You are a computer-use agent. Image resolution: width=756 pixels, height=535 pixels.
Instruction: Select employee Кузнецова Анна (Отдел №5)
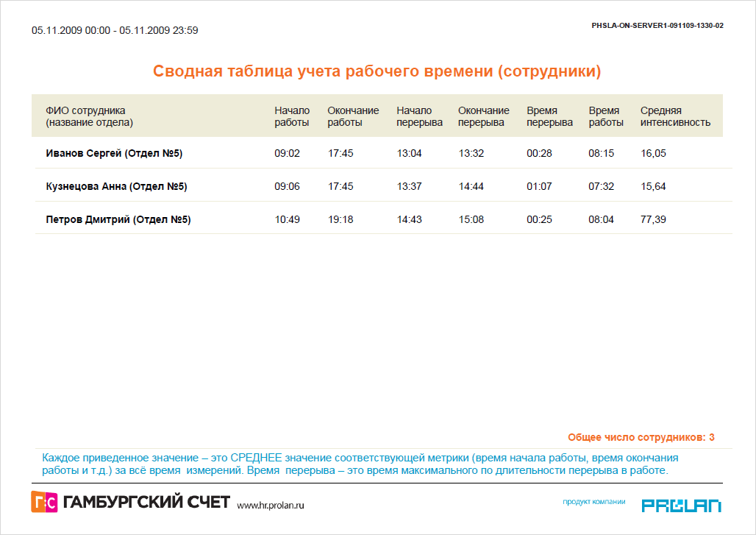(117, 186)
